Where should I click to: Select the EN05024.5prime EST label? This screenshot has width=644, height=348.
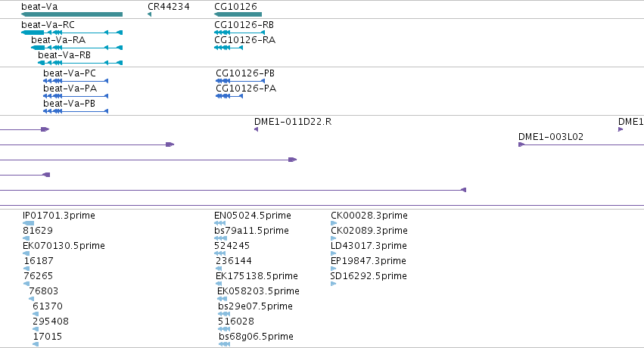coord(253,216)
